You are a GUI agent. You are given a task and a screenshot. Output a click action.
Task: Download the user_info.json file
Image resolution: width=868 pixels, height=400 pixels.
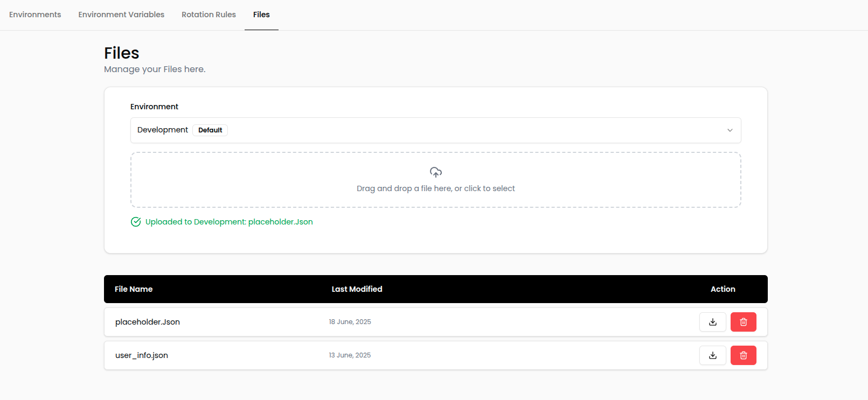(x=712, y=355)
